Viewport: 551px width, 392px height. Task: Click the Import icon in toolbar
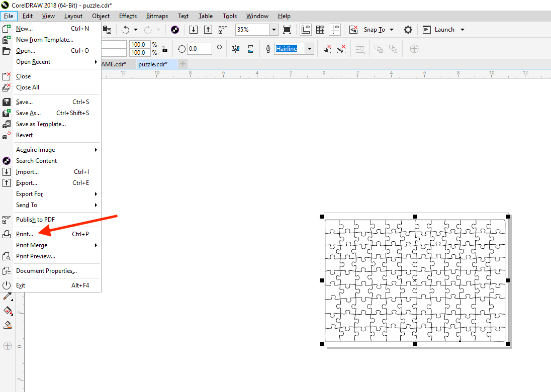click(193, 30)
